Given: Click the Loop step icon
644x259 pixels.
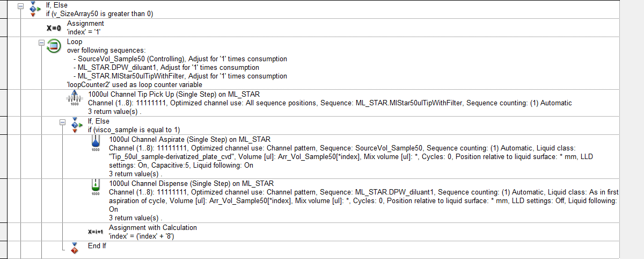Looking at the screenshot, I should pos(54,46).
